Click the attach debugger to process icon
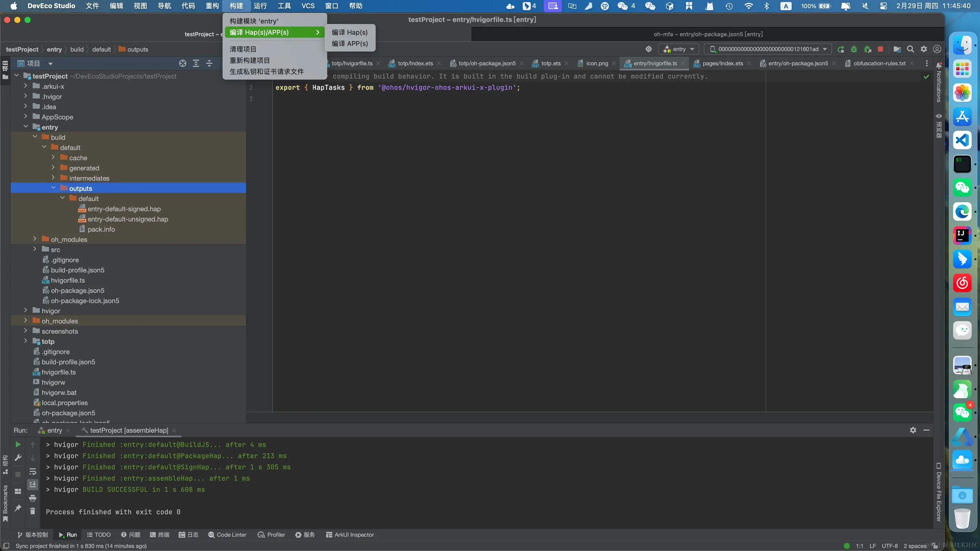The image size is (980, 551). [x=868, y=49]
